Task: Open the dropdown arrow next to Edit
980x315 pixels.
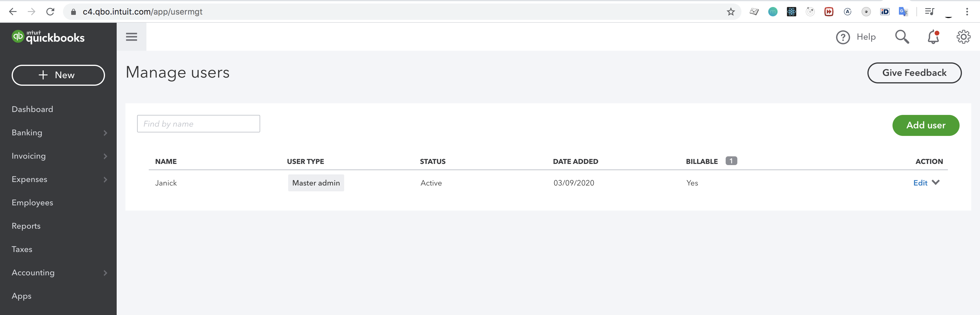Action: click(x=936, y=183)
